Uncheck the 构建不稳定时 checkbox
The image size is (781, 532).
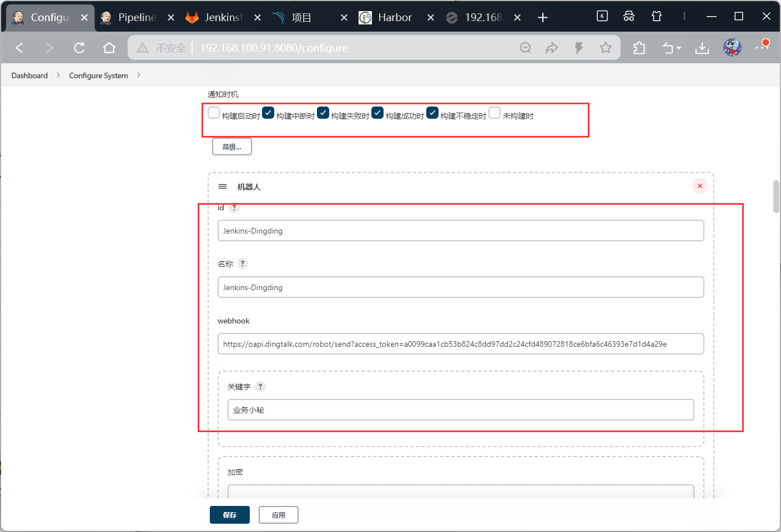click(432, 113)
